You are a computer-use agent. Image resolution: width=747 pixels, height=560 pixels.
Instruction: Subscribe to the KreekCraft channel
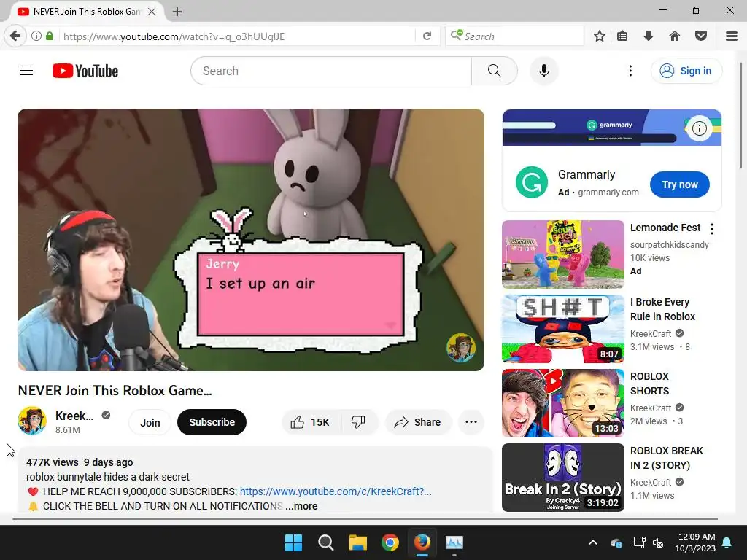[x=212, y=422]
